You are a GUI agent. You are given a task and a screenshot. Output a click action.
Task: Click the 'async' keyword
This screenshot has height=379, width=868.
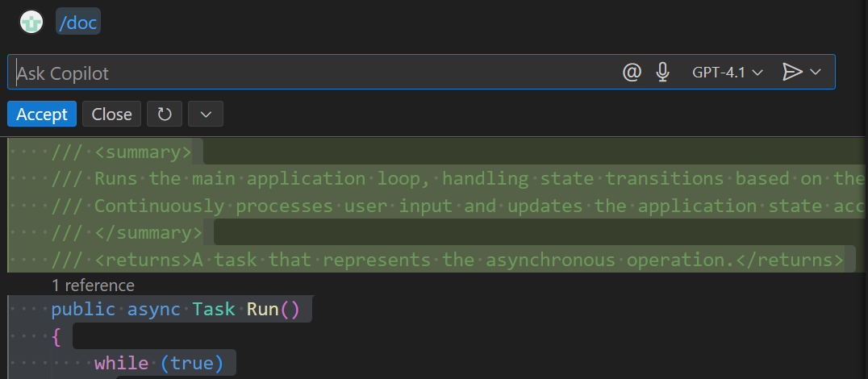pyautogui.click(x=154, y=309)
